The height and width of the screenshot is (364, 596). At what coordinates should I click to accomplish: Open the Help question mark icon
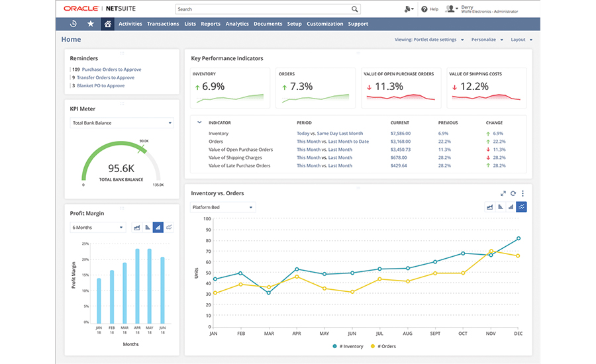[426, 9]
